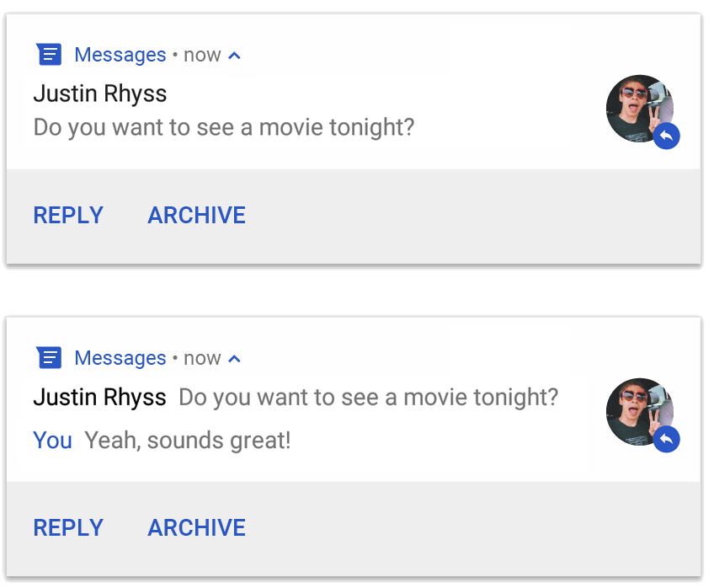Tap REPLY on the bottom notification
This screenshot has width=714, height=588.
pyautogui.click(x=67, y=527)
